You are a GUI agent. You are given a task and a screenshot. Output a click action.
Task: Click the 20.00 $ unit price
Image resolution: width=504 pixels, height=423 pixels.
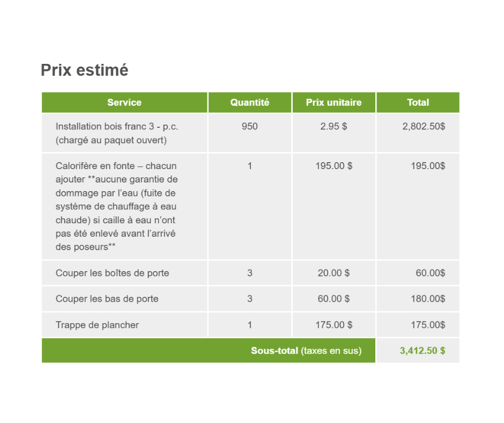[333, 273]
